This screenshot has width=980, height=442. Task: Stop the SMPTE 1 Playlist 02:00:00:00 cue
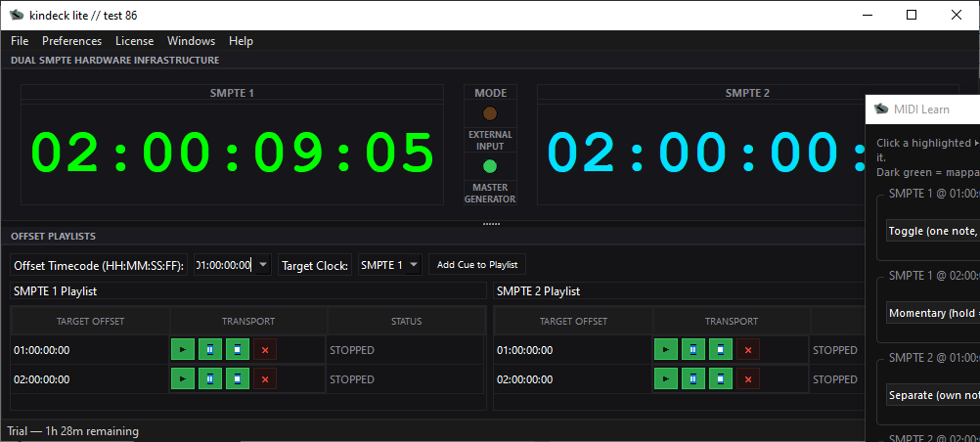pyautogui.click(x=238, y=378)
